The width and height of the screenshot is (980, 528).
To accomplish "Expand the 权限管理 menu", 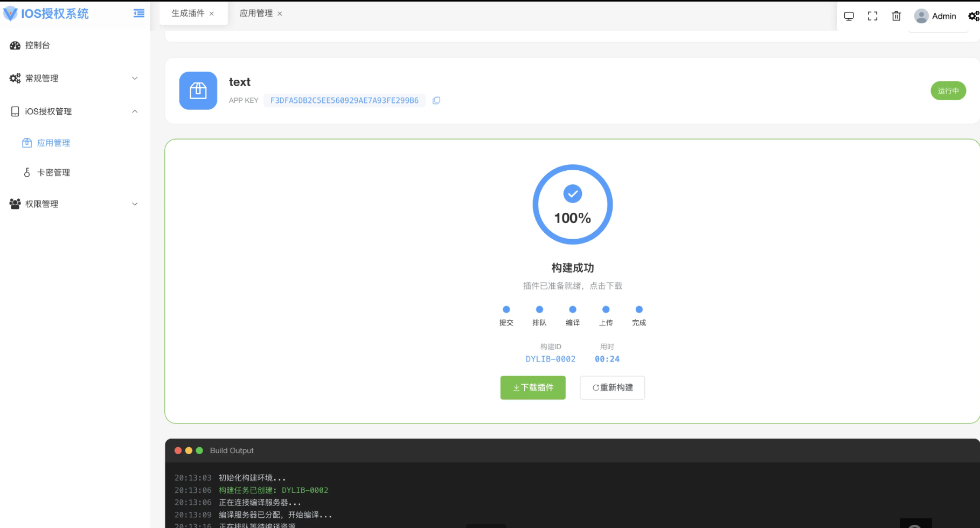I will 74,204.
